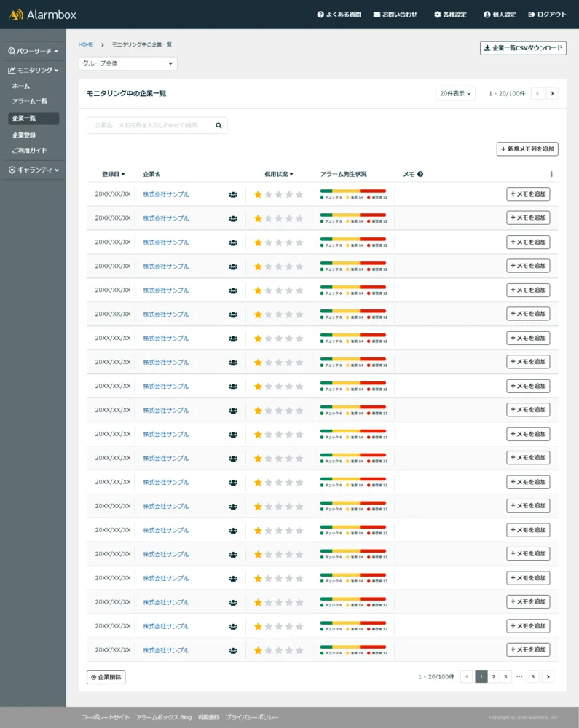This screenshot has width=579, height=728.
Task: Click HOME breadcrumb link
Action: click(86, 44)
